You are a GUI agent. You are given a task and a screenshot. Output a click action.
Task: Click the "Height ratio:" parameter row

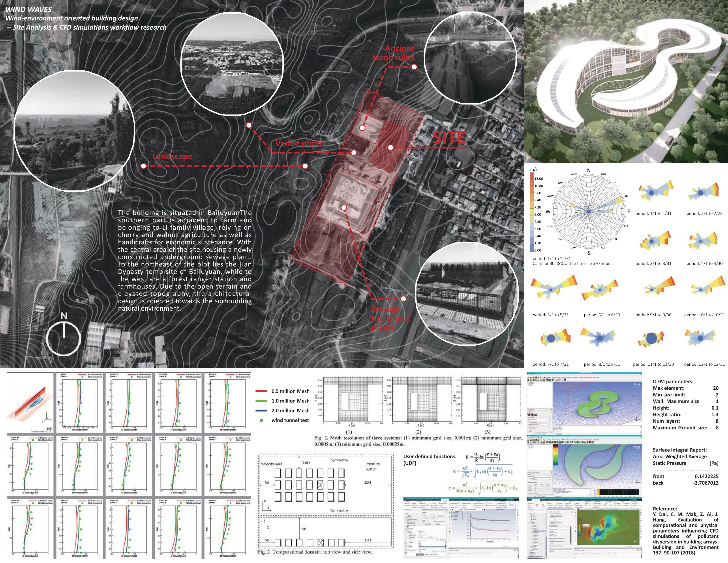pyautogui.click(x=686, y=415)
